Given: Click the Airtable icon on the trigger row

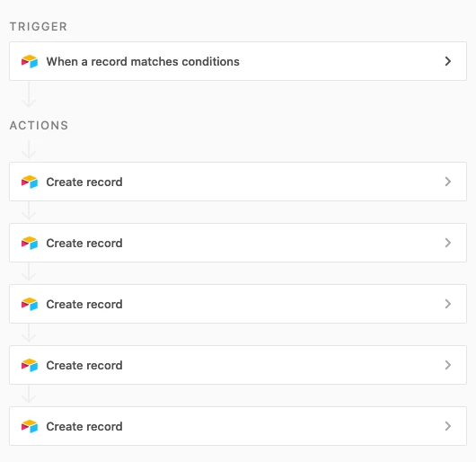Looking at the screenshot, I should tap(30, 61).
